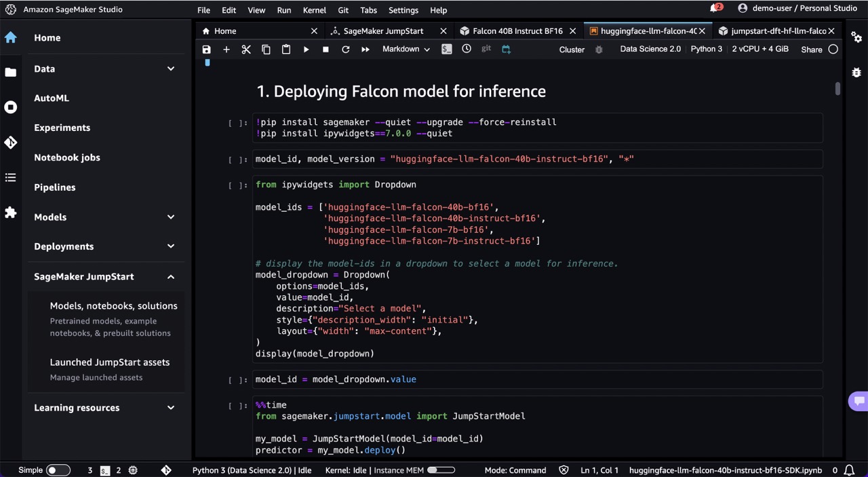Switch to the SageMaker JumpStart tab

tap(384, 31)
